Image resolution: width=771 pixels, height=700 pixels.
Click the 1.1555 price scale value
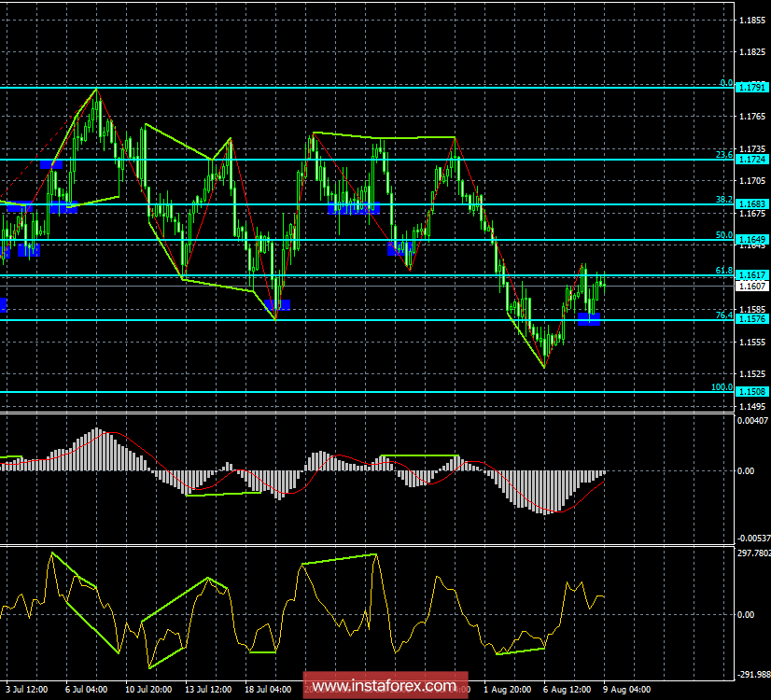coord(752,343)
